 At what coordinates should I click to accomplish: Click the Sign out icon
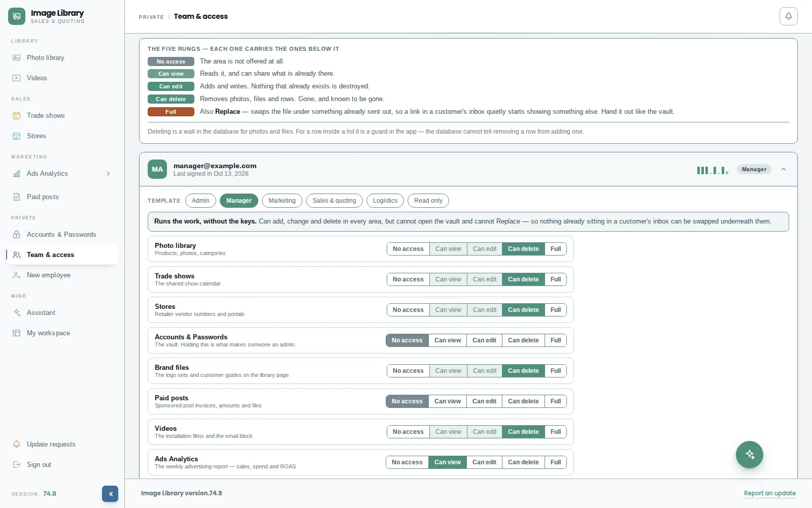[17, 465]
